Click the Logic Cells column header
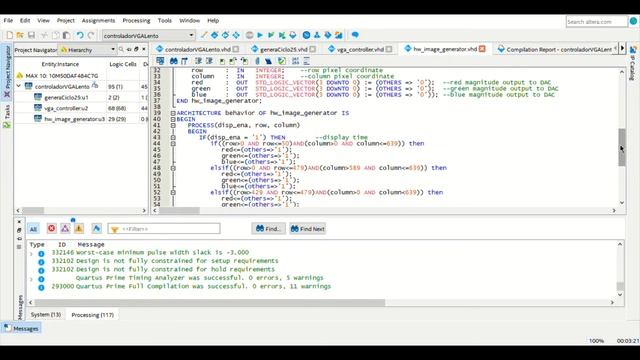This screenshot has height=360, width=640. pyautogui.click(x=123, y=64)
